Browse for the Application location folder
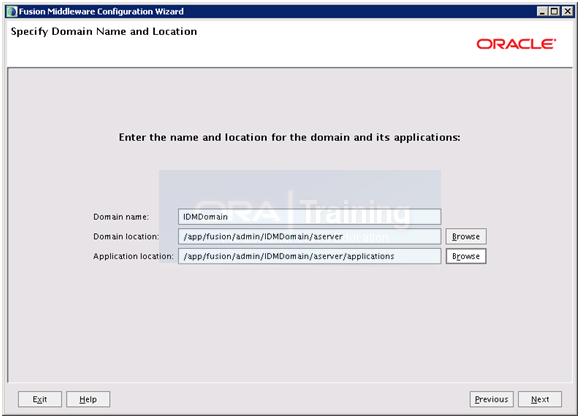The image size is (580, 418). coord(466,256)
